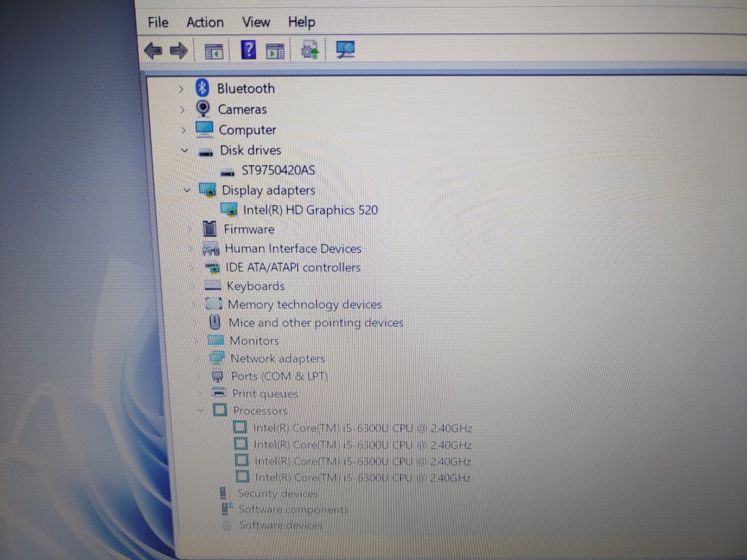
Task: Select the Firmware label
Action: coord(249,229)
